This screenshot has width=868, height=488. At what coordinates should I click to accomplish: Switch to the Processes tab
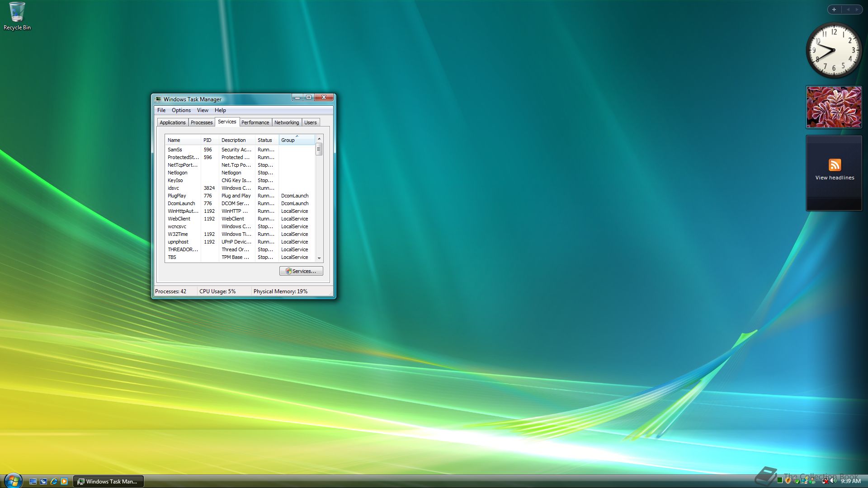202,122
